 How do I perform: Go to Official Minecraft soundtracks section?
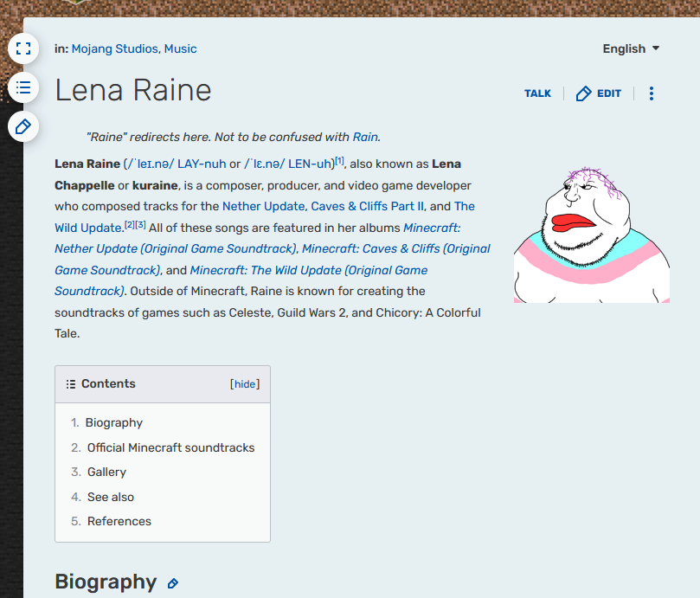pyautogui.click(x=170, y=448)
